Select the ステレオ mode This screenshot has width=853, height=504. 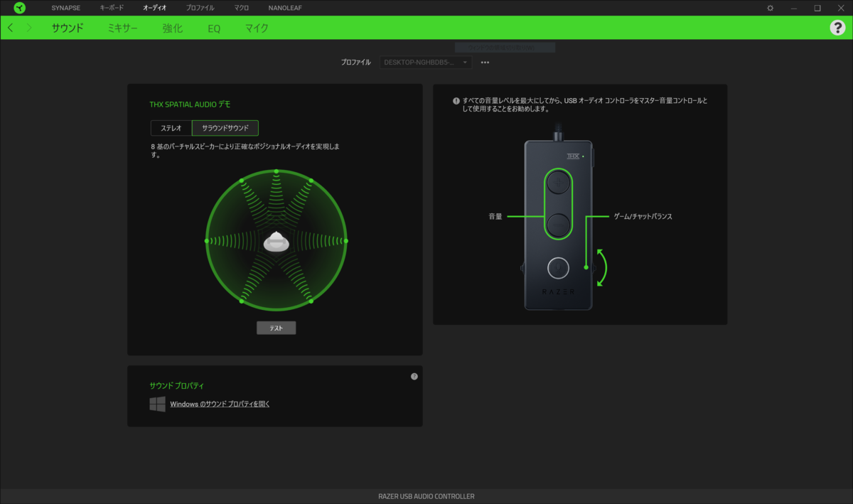(171, 128)
